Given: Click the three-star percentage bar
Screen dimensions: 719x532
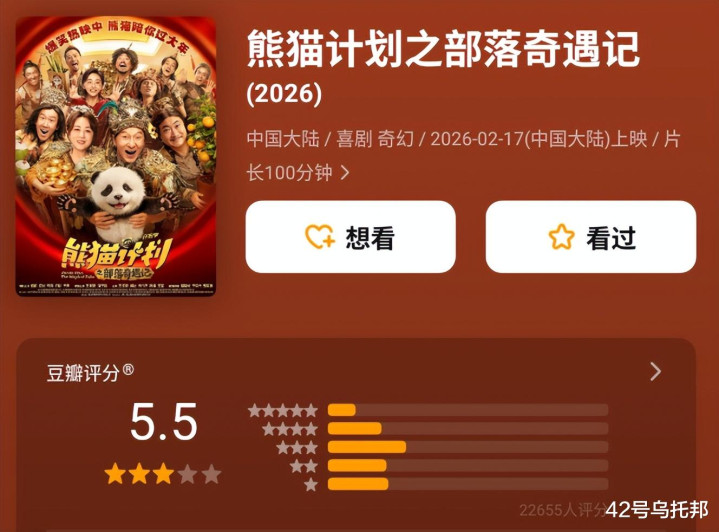Looking at the screenshot, I should pyautogui.click(x=468, y=447).
